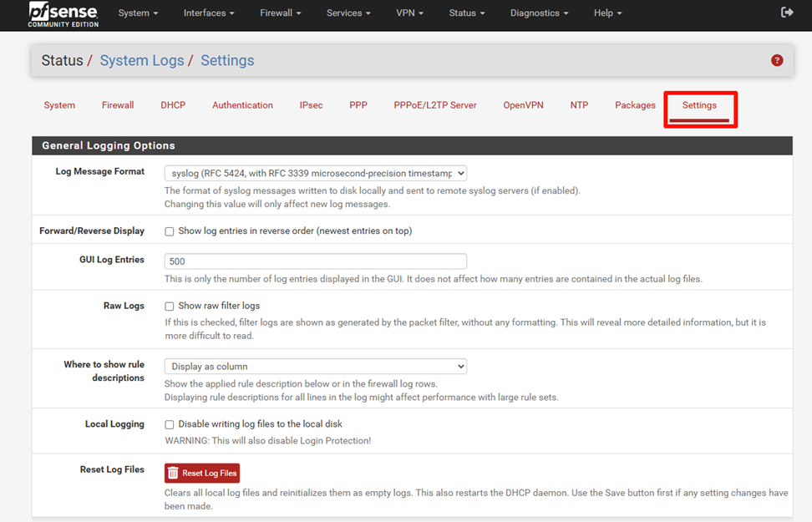Disable writing log files to local disk
Screen dimensions: 812x522
(x=170, y=424)
